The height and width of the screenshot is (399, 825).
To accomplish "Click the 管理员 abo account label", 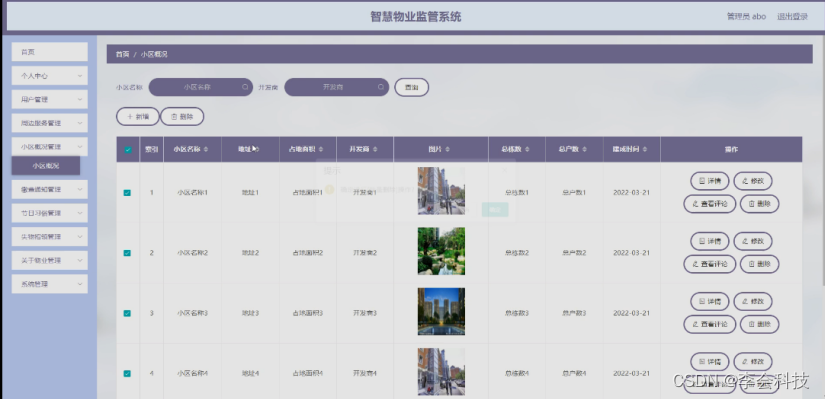I will 746,16.
